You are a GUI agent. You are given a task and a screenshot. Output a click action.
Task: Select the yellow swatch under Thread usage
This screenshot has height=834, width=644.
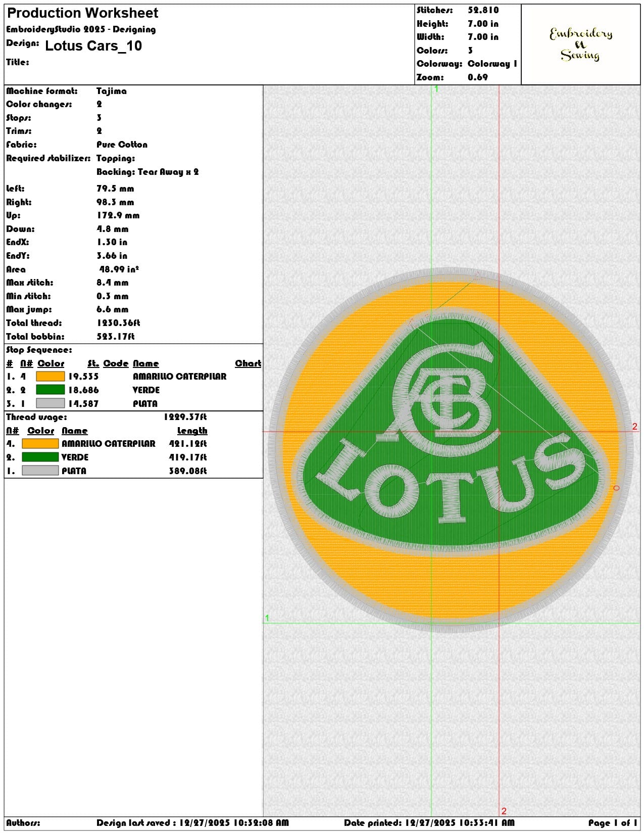click(40, 444)
